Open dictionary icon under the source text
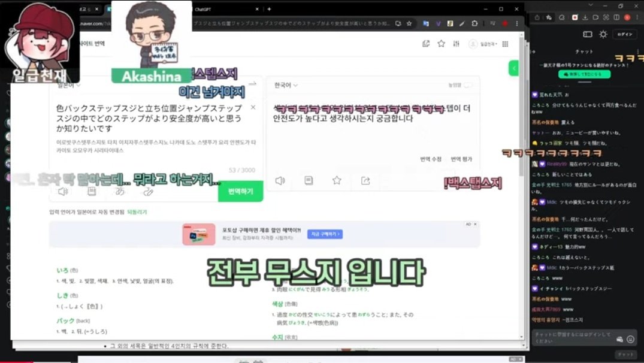644x363 pixels. click(92, 191)
